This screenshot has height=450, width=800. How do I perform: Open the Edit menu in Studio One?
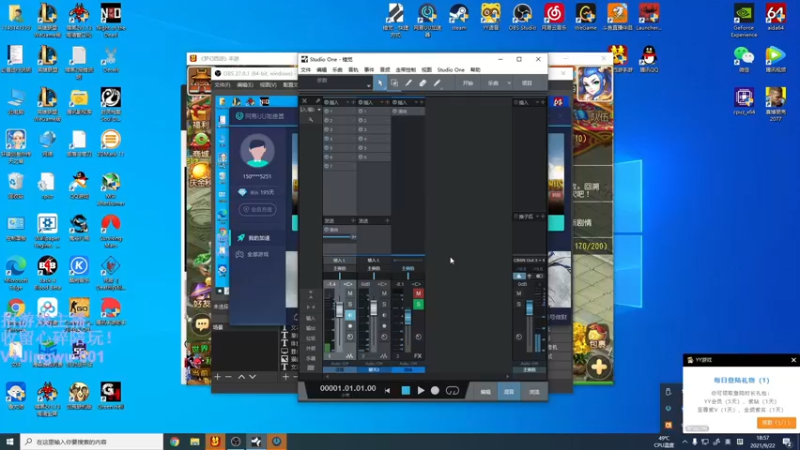(321, 69)
